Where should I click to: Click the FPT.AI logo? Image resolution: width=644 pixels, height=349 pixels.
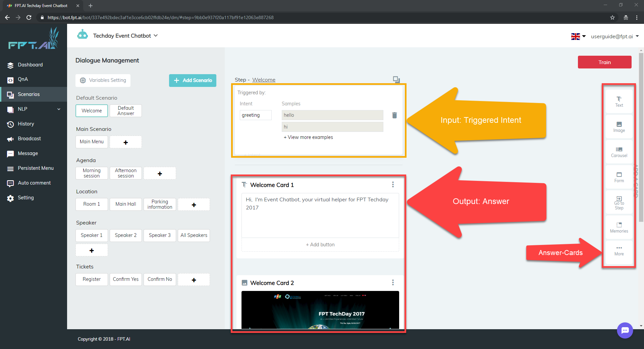33,39
